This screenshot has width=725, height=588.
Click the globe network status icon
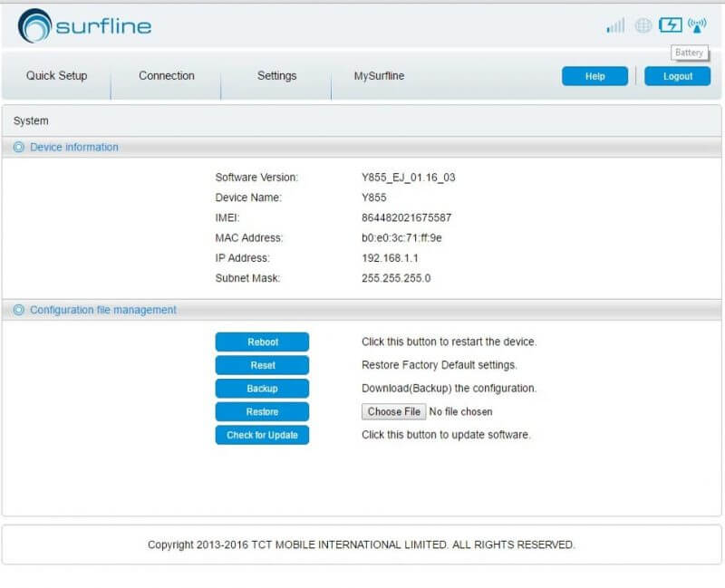click(643, 25)
